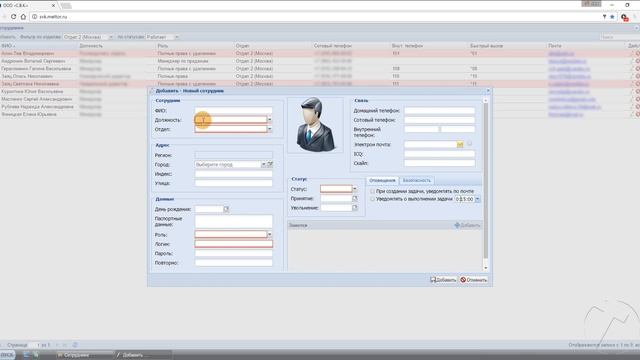The width and height of the screenshot is (640, 360).
Task: Sort by the Должность column header
Action: pyautogui.click(x=117, y=46)
